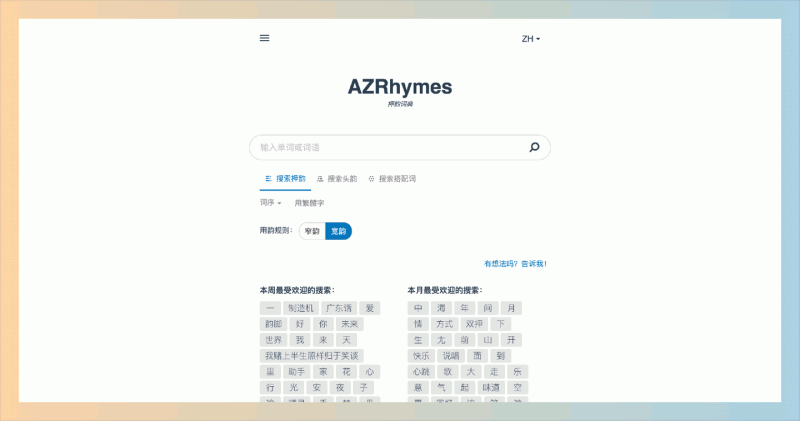Click the 行 search tag
The width and height of the screenshot is (800, 421).
click(270, 387)
